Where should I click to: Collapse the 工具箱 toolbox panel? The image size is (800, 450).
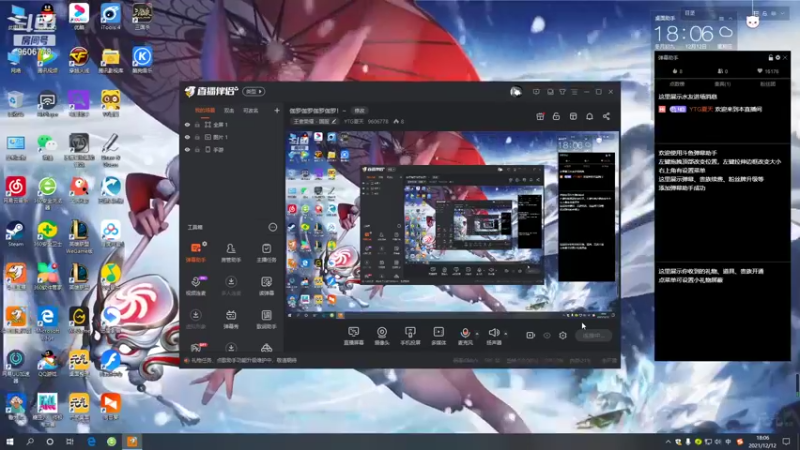point(273,227)
